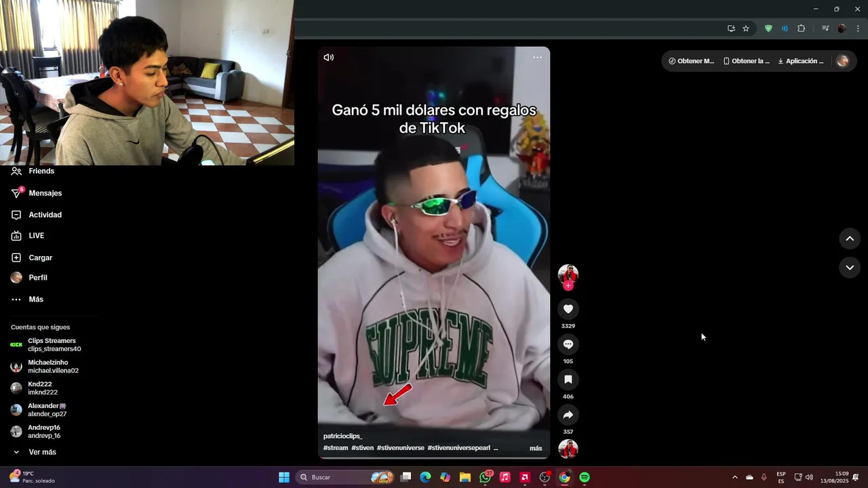868x488 pixels.
Task: Open the #stivenuniverse hashtag
Action: click(401, 448)
